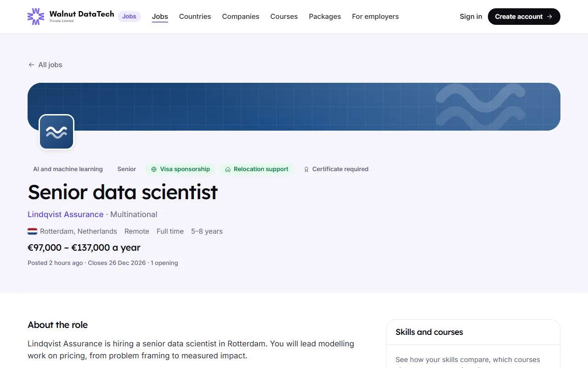
Task: Click the Senior data scientist heading
Action: tap(123, 192)
